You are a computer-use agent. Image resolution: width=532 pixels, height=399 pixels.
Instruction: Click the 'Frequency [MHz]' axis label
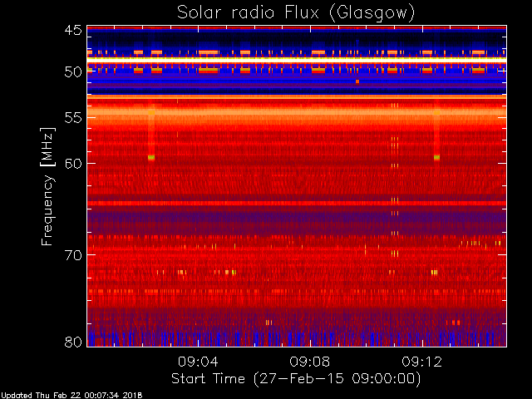tap(47, 186)
